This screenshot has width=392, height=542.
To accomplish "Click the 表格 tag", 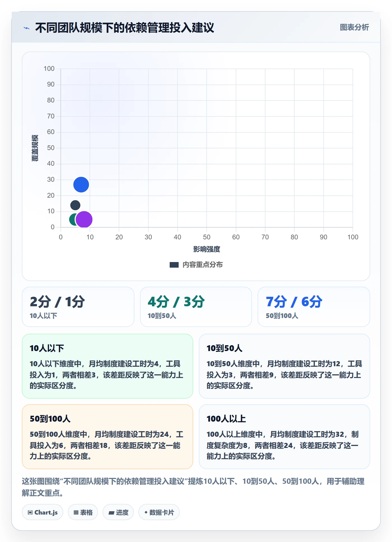I will [x=83, y=512].
